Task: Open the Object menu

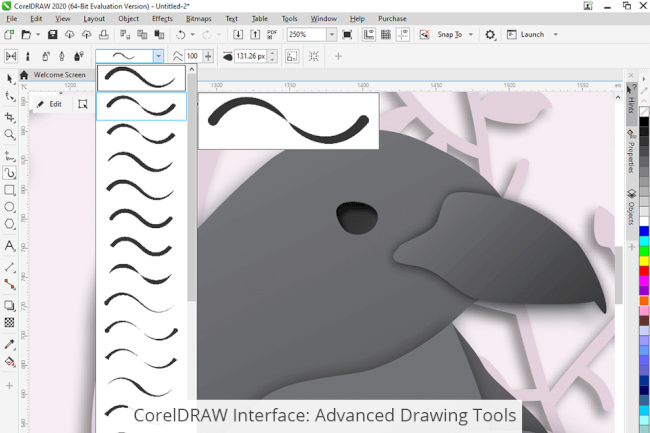Action: (x=129, y=19)
